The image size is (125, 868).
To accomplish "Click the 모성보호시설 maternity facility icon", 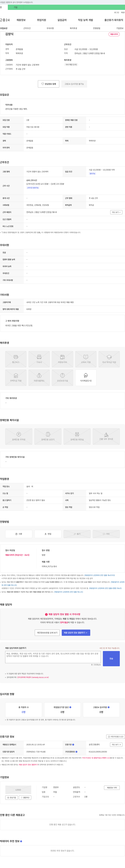I will coord(62,378).
